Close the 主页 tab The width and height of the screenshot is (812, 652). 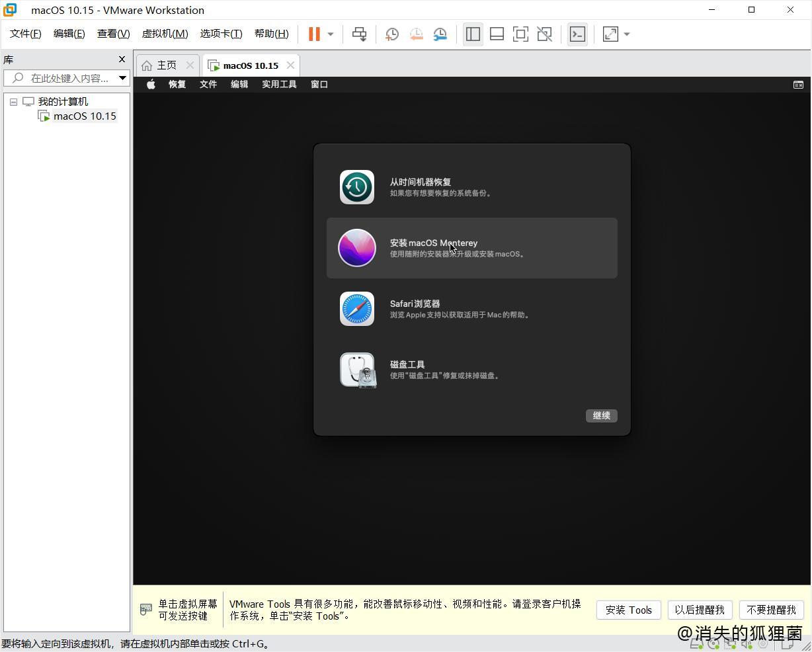190,65
